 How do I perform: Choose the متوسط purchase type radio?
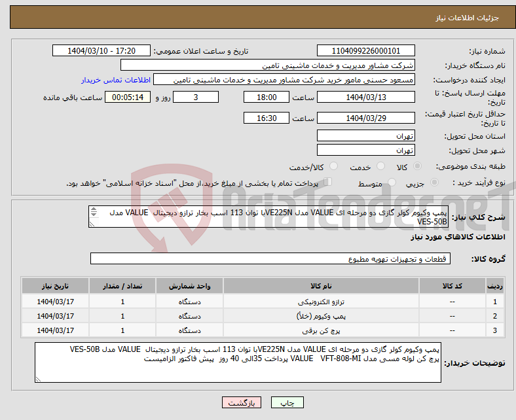click(392, 183)
